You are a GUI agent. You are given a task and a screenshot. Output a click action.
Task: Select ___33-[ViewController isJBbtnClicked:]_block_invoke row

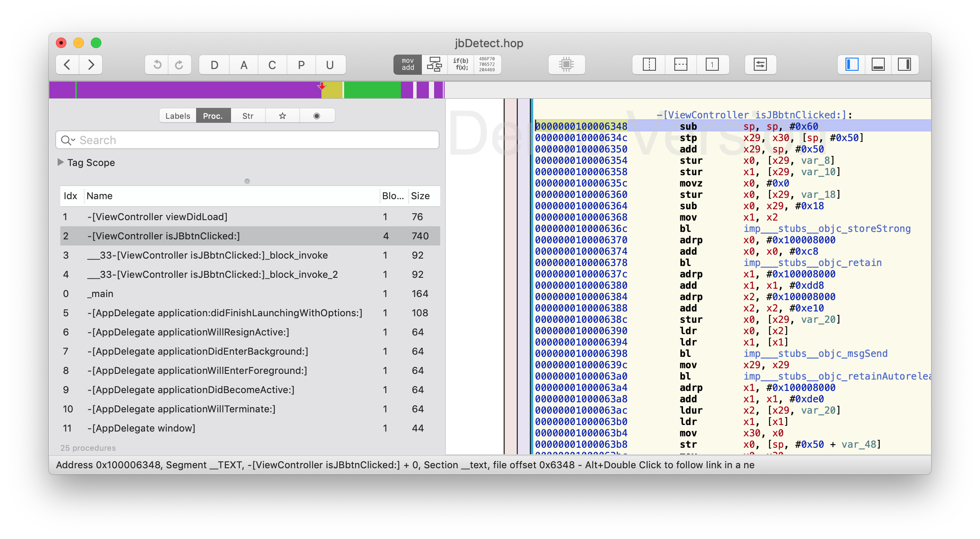[x=250, y=256]
